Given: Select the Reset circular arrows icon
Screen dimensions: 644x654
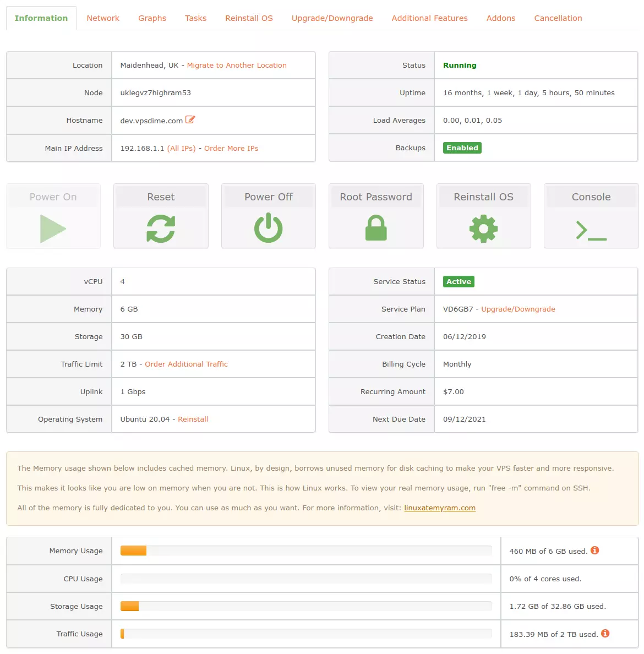Looking at the screenshot, I should coord(161,228).
